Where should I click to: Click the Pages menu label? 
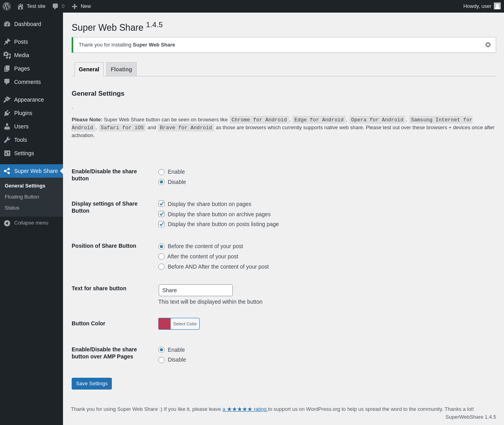point(22,69)
